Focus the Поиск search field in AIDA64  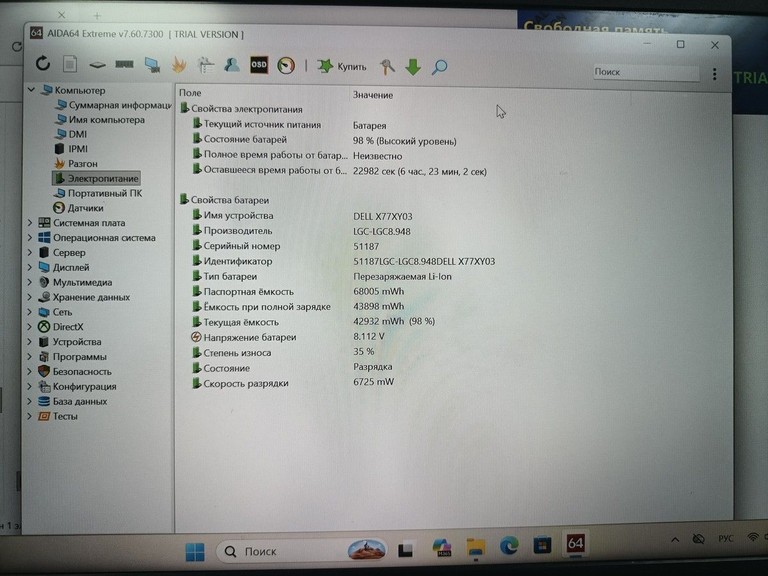tap(646, 72)
